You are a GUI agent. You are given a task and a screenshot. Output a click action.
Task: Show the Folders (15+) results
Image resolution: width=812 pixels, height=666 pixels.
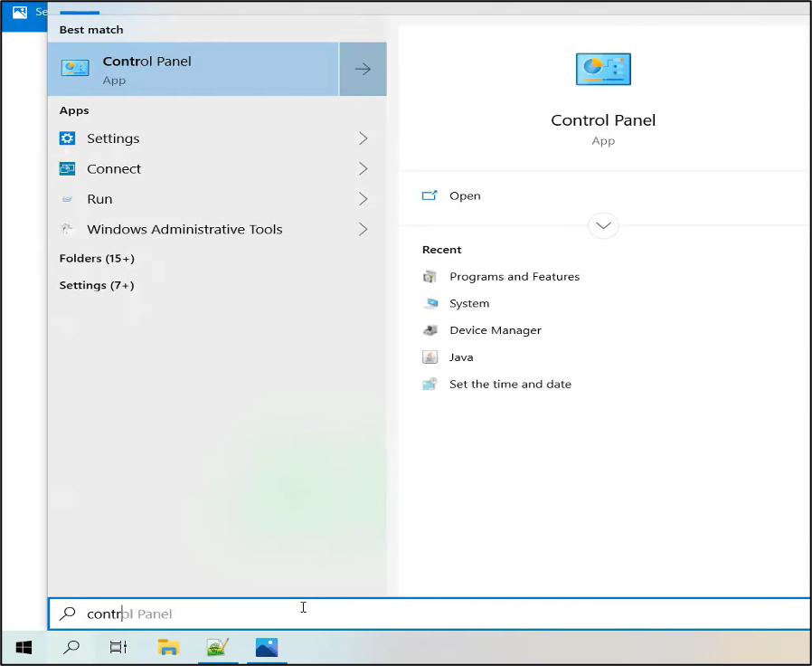point(97,259)
